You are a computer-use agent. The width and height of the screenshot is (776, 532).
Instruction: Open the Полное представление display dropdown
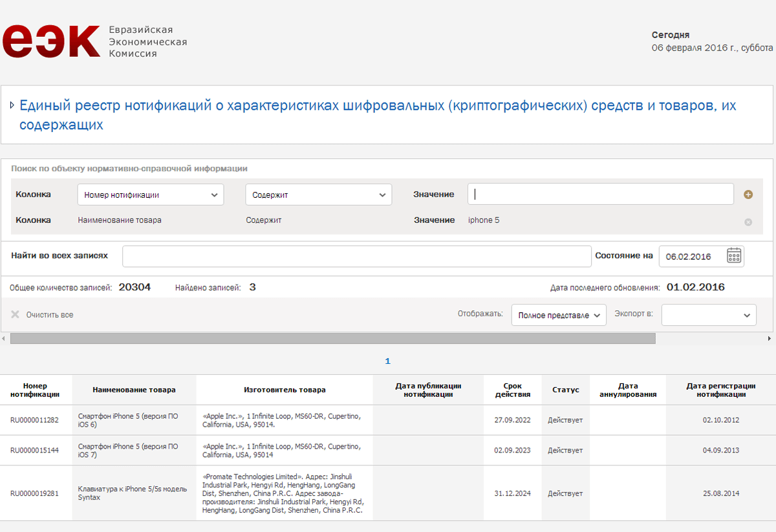pyautogui.click(x=559, y=315)
